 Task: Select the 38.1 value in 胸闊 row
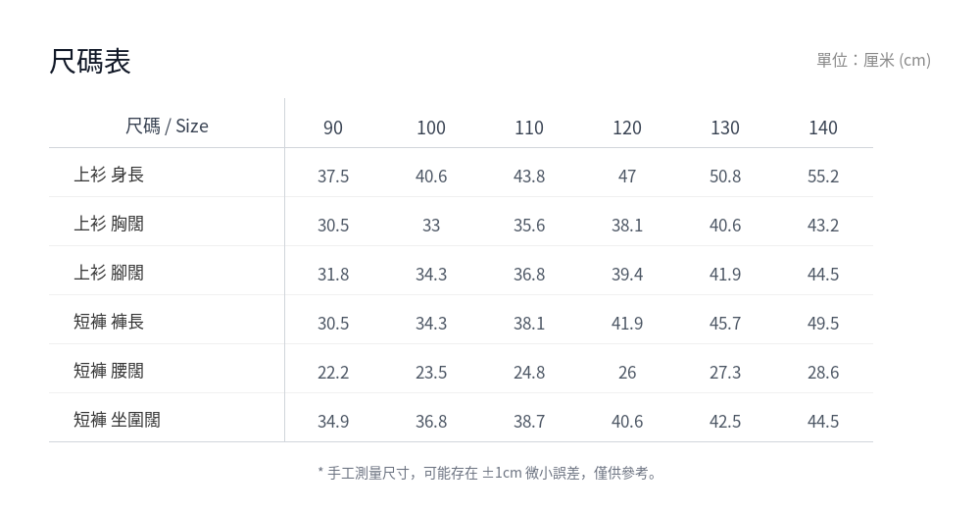pos(627,226)
